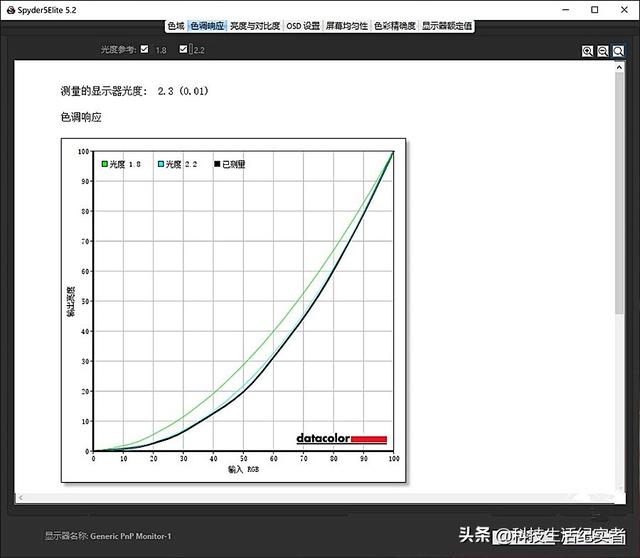Click the zoom in magnifier icon

(587, 51)
